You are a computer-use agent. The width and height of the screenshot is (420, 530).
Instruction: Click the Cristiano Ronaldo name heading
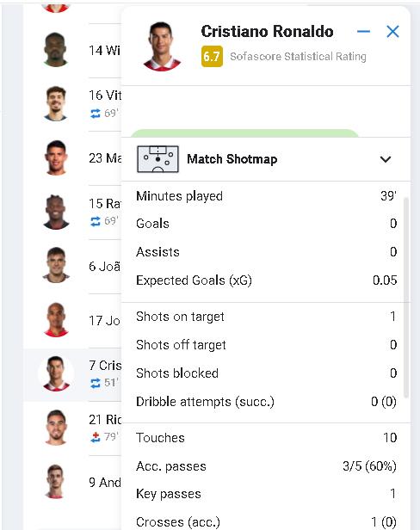point(267,32)
